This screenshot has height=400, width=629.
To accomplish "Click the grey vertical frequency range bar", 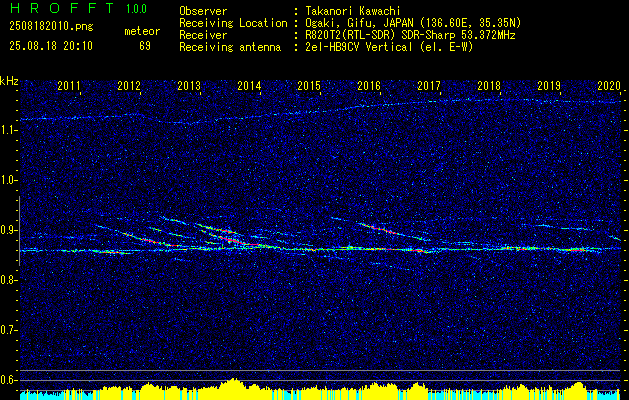I will pos(19,231).
